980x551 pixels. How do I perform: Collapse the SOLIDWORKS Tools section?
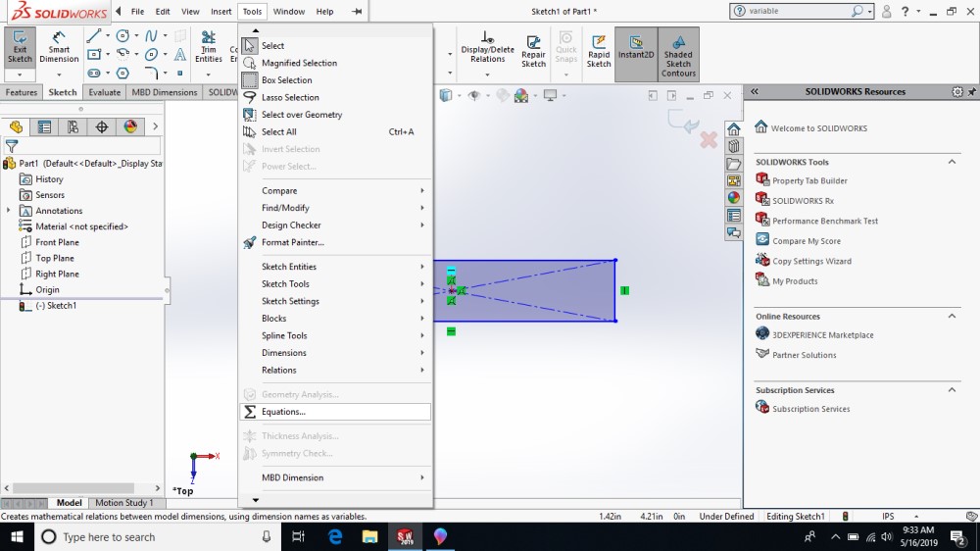[x=952, y=162]
